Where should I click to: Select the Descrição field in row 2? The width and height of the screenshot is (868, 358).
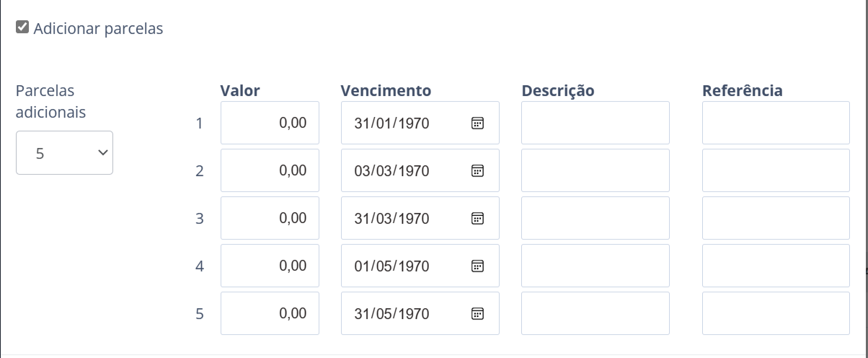point(595,170)
